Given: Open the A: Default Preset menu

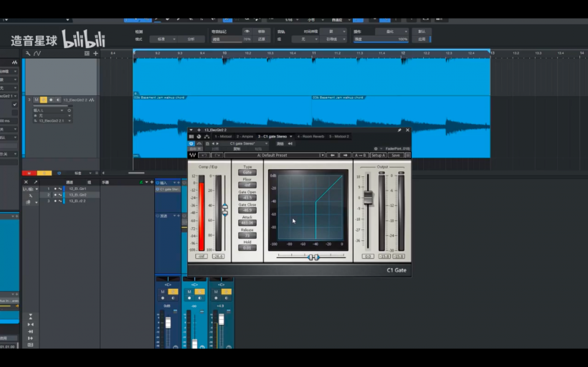Looking at the screenshot, I should click(x=272, y=156).
